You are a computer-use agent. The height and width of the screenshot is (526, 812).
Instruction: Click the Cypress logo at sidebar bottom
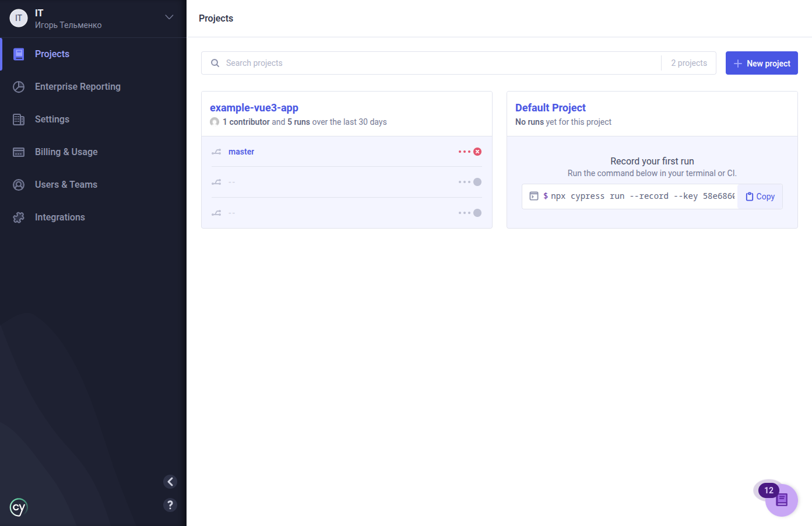[x=19, y=507]
